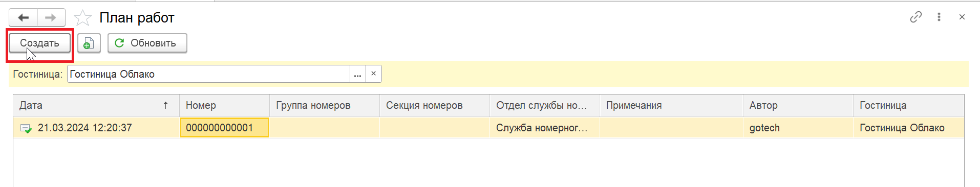The width and height of the screenshot is (980, 187).
Task: Click the Автор column header
Action: click(798, 105)
